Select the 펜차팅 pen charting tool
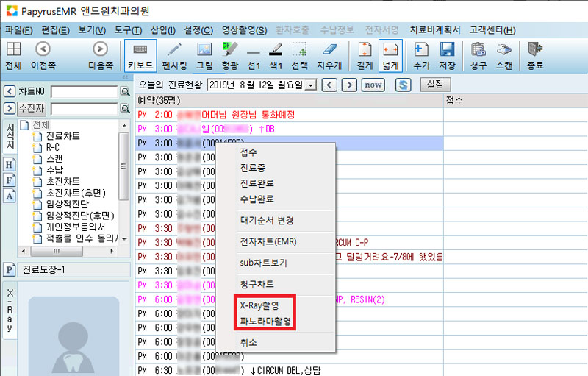This screenshot has height=376, width=588. [x=173, y=55]
